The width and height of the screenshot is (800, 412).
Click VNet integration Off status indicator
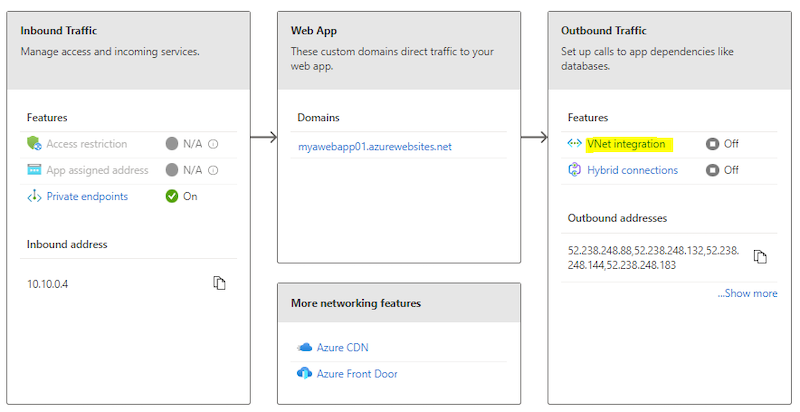click(713, 144)
